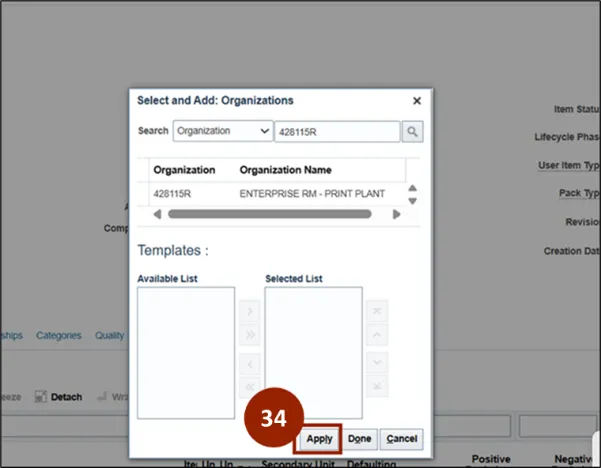The image size is (601, 468).
Task: Click the search magnifier icon in dialog
Action: point(412,132)
